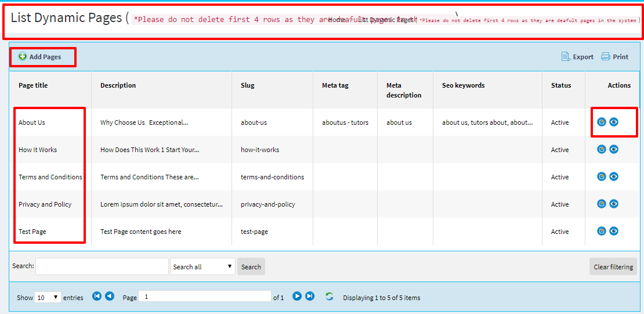View Terms and Conditions via eye icon

614,176
